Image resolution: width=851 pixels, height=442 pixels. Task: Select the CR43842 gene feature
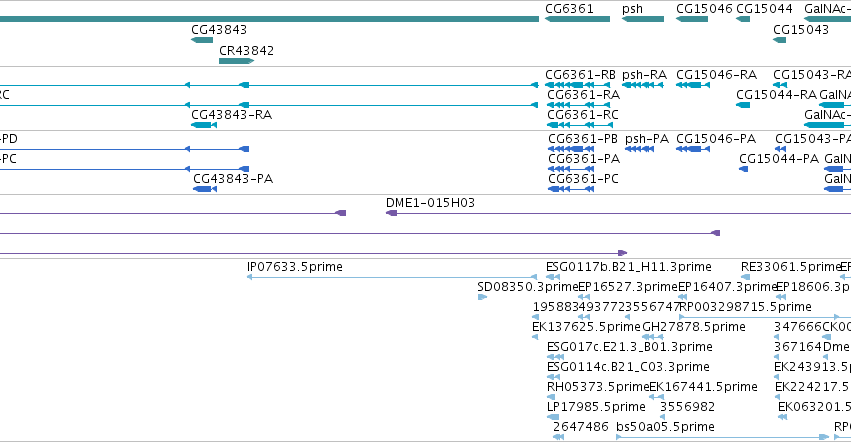pyautogui.click(x=237, y=61)
